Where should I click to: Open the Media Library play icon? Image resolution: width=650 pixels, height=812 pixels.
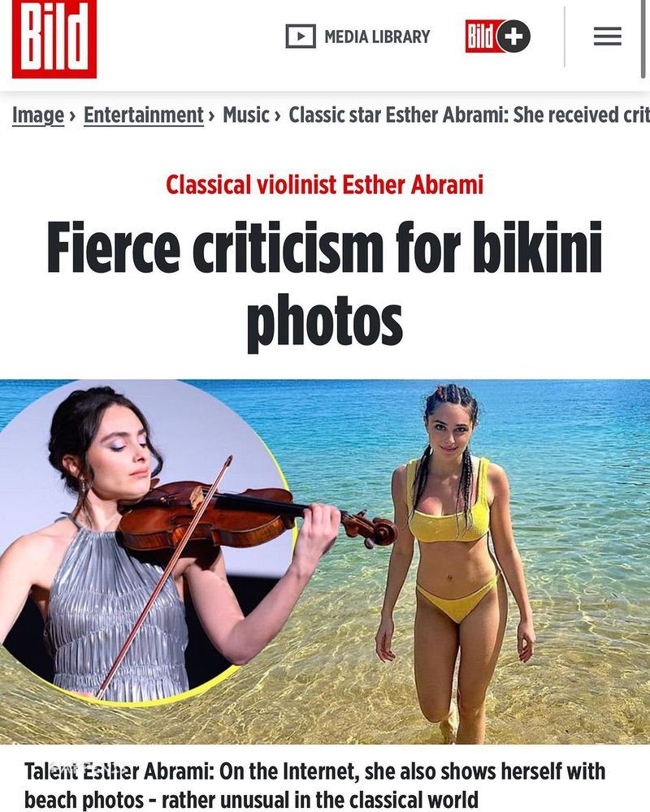(301, 37)
